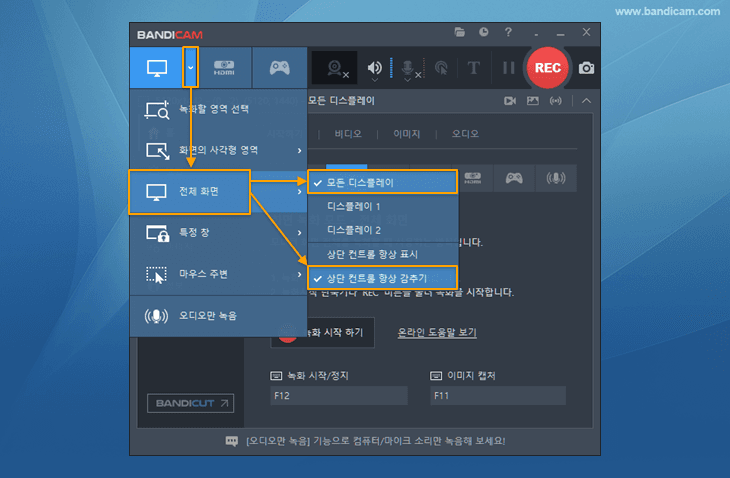Click the dotted cursor icon beside 마우스 주변

156,275
